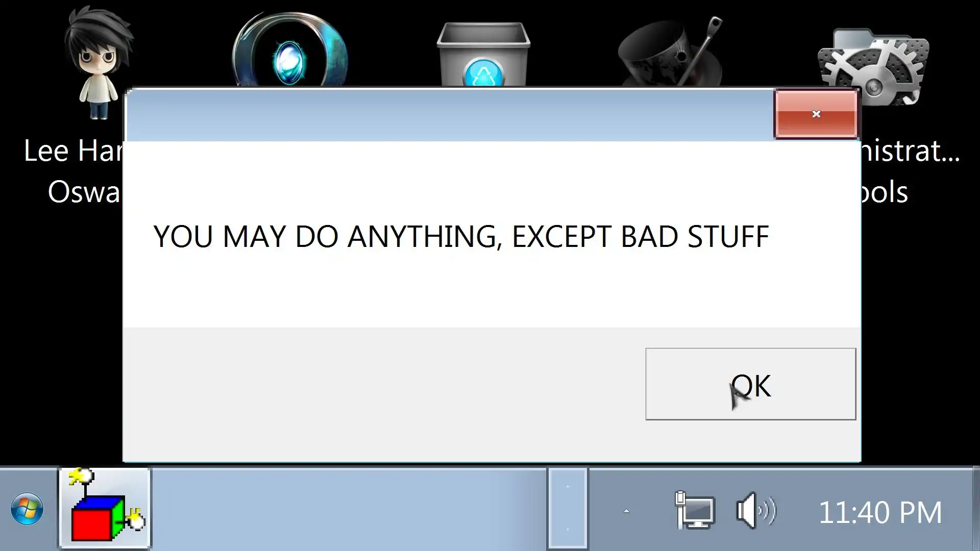Open the Windows Start menu orb
This screenshot has height=551, width=980.
[x=27, y=509]
